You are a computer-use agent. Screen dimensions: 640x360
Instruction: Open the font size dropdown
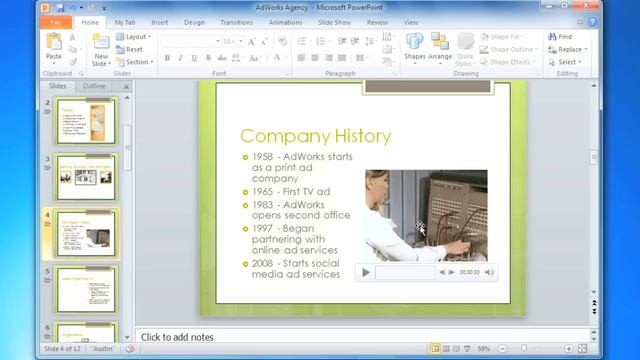tap(241, 41)
